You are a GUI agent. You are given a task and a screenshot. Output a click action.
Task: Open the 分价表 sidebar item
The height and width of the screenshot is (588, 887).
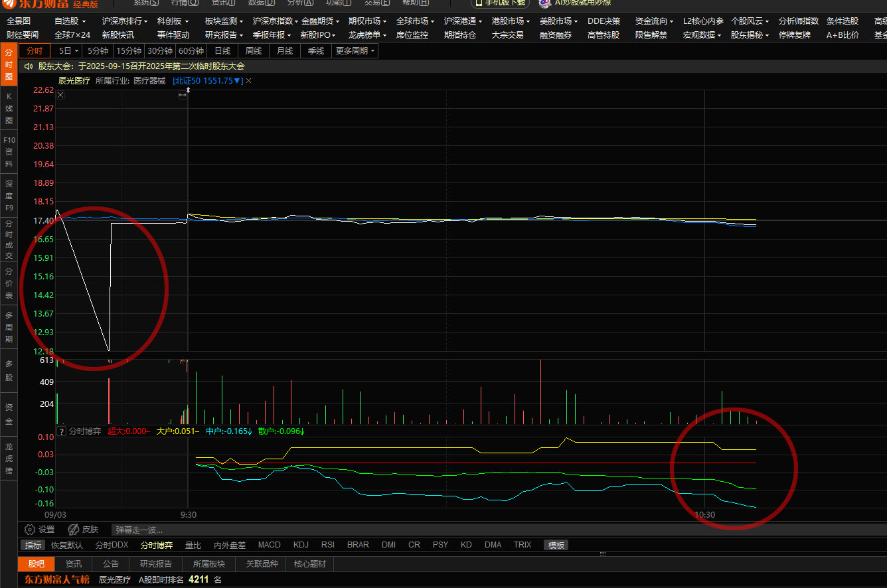pos(9,283)
